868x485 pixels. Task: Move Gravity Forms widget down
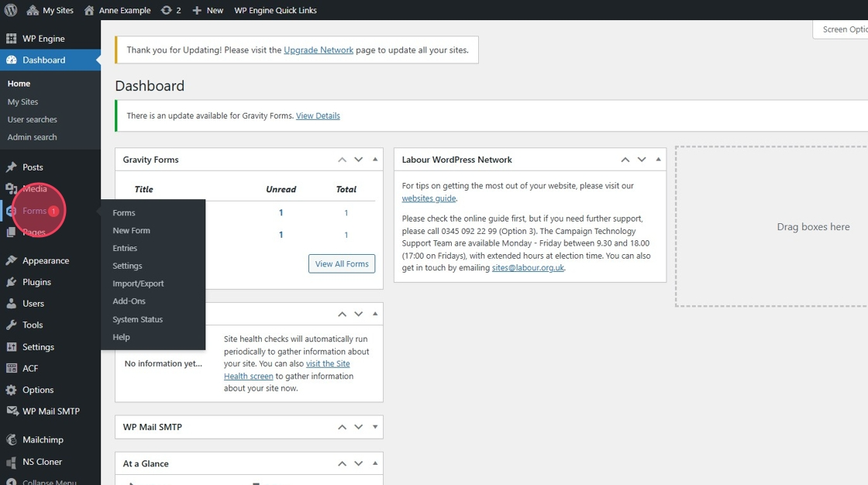click(359, 160)
